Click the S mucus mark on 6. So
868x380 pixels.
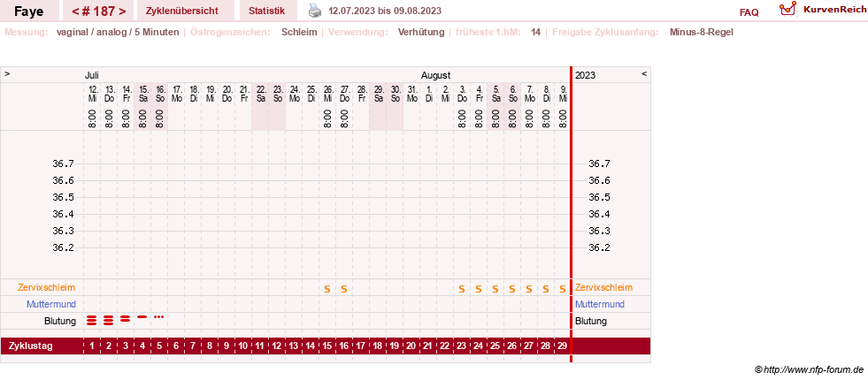512,289
